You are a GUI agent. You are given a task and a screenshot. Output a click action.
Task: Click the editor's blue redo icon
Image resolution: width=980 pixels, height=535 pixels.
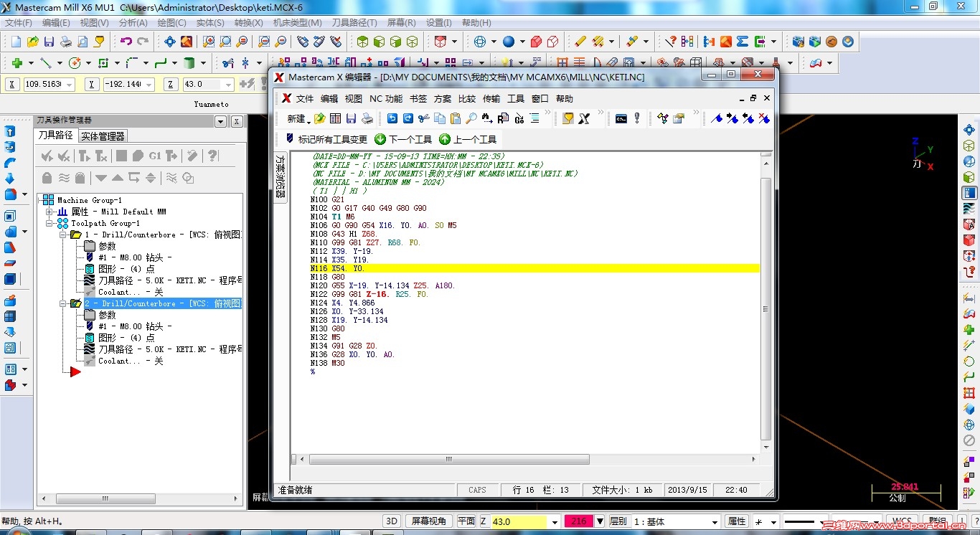point(407,118)
